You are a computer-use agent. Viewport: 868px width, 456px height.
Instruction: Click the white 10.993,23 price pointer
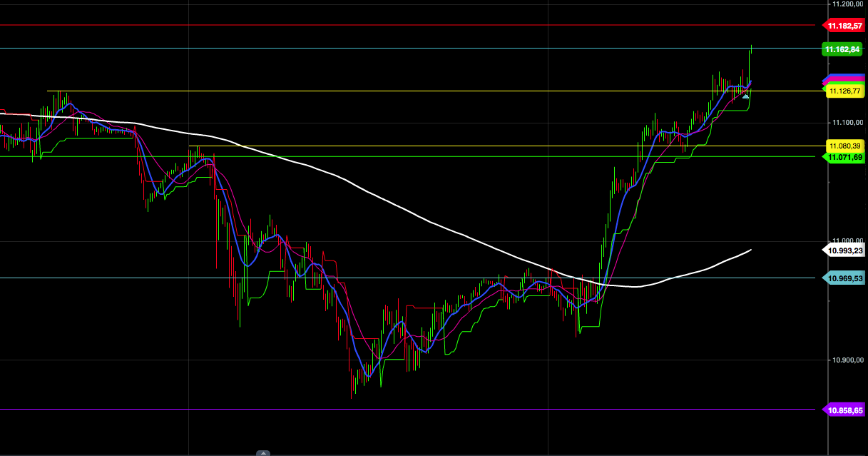844,250
